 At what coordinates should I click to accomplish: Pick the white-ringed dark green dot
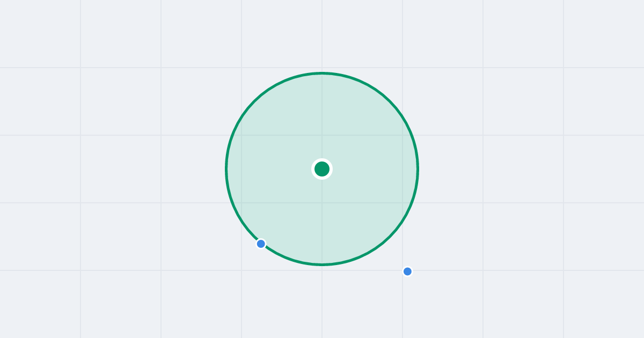322,169
